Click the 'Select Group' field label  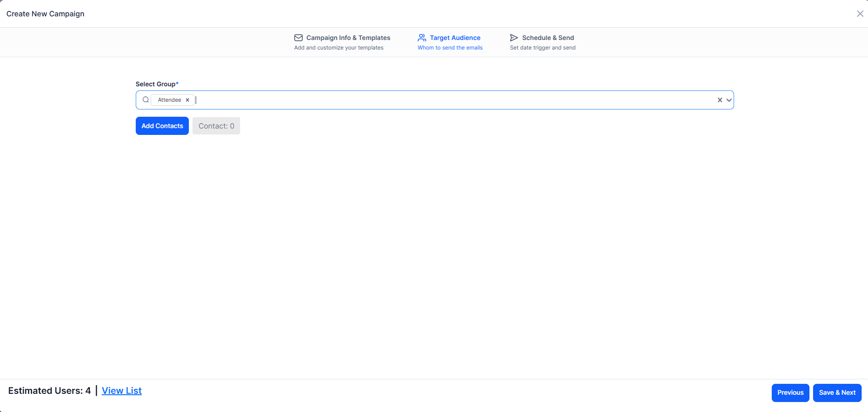click(157, 84)
